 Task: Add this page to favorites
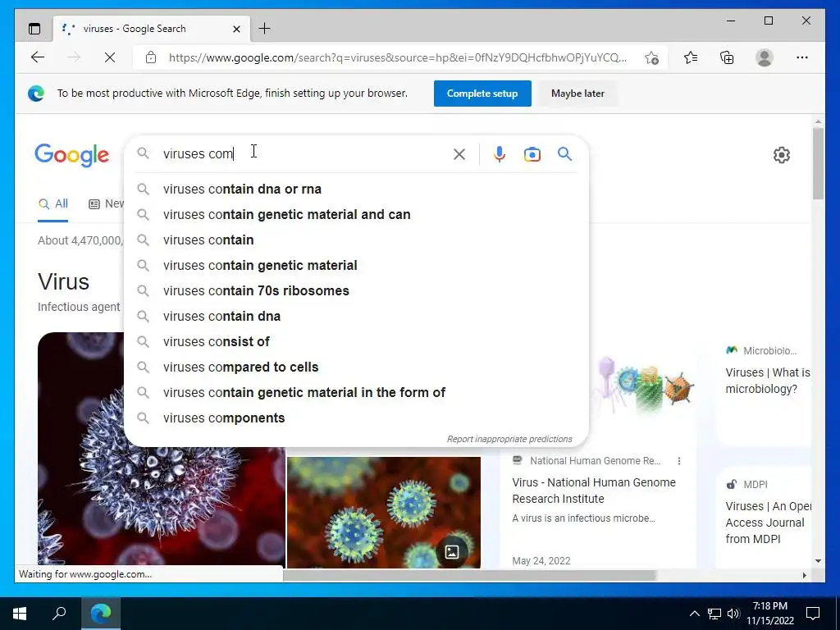click(652, 58)
